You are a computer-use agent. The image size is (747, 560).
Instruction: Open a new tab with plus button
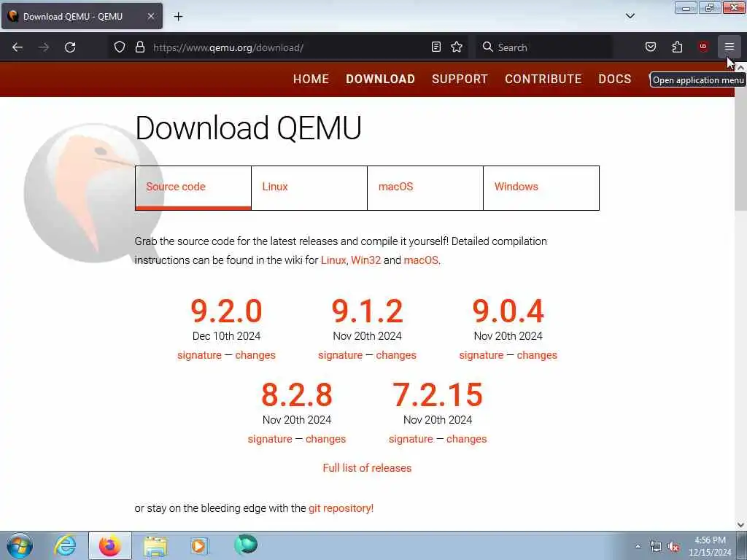(178, 17)
